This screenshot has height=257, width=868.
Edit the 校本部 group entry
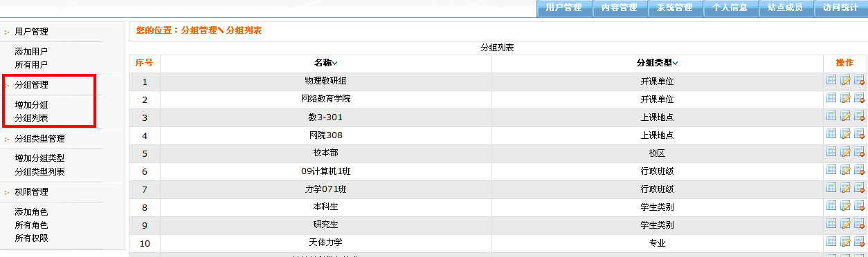[x=845, y=152]
